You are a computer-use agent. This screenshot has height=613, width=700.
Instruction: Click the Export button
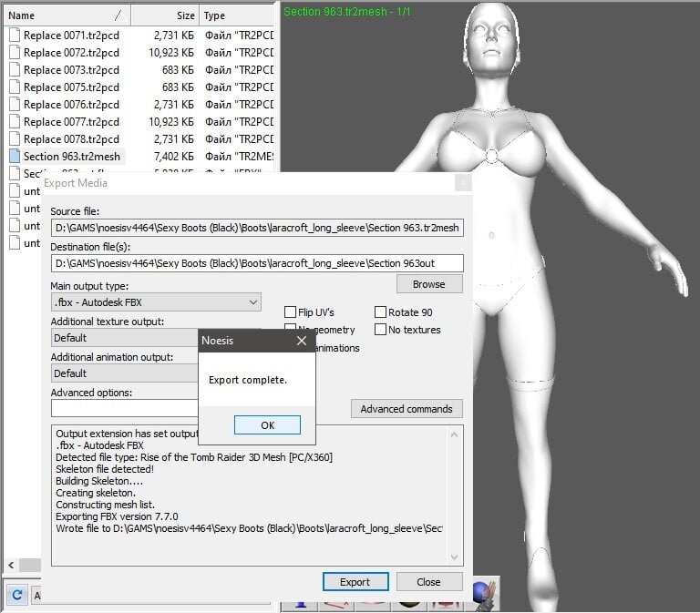pos(355,582)
